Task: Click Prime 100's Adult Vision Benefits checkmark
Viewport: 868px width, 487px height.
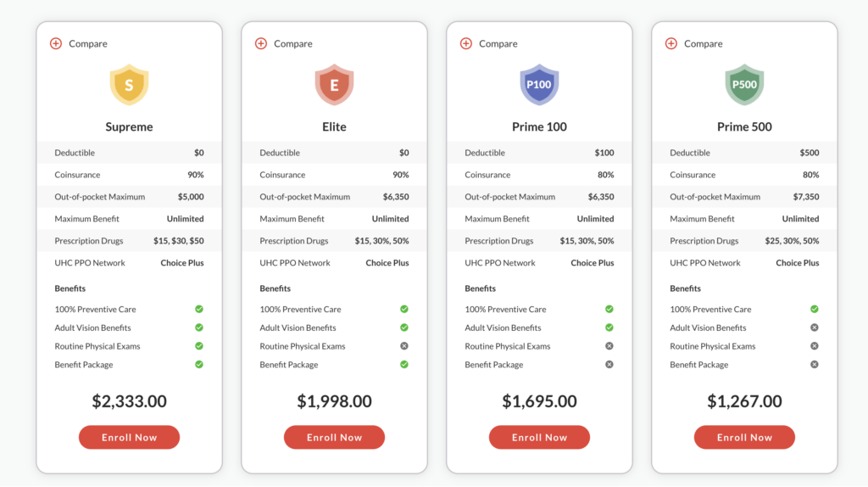Action: pyautogui.click(x=609, y=327)
